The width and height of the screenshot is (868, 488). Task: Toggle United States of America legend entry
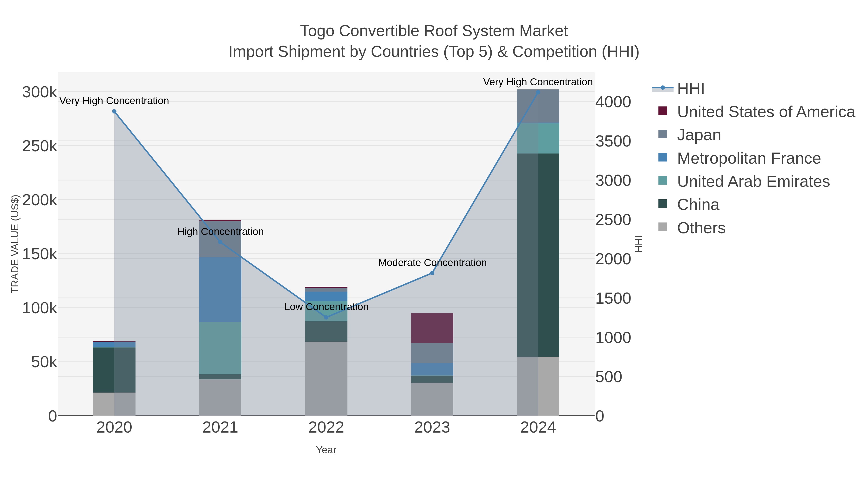click(x=756, y=112)
